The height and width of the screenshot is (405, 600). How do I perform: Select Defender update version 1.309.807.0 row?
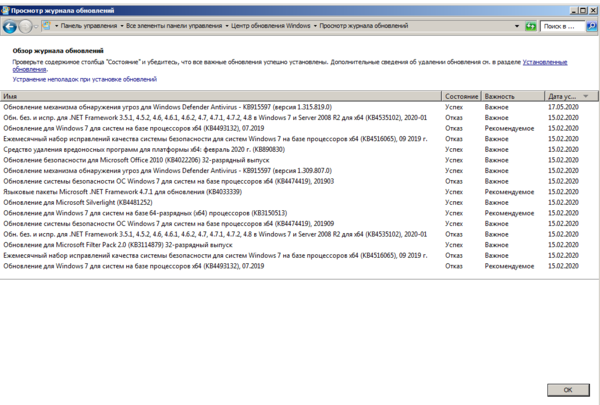tap(299, 171)
